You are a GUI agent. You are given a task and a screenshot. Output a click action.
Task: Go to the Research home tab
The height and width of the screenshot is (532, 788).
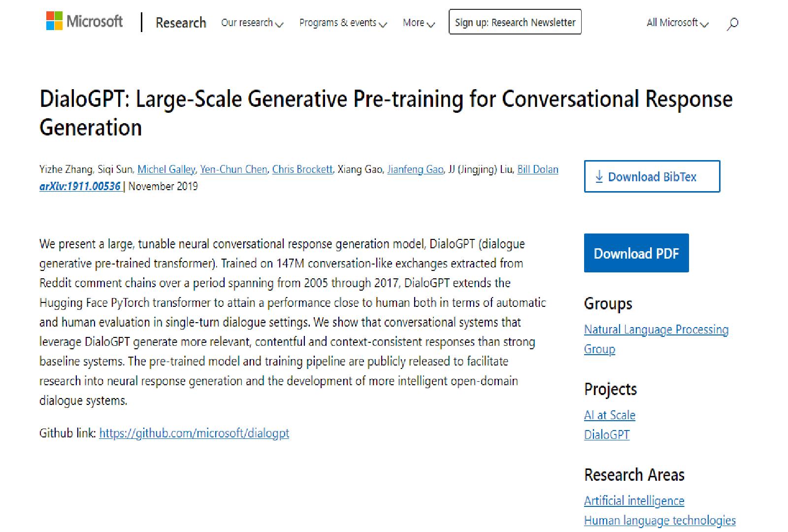(x=181, y=23)
